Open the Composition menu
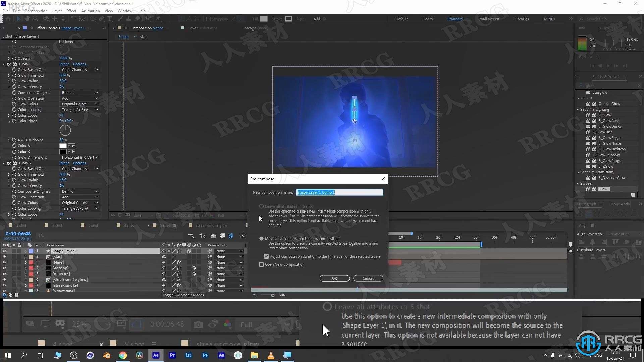Screen dimensions: 644x362 [x=36, y=11]
